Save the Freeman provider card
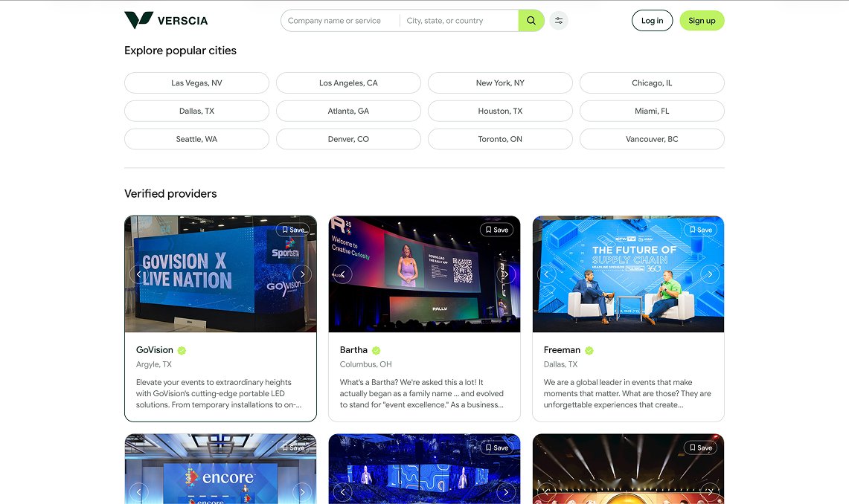 (701, 230)
